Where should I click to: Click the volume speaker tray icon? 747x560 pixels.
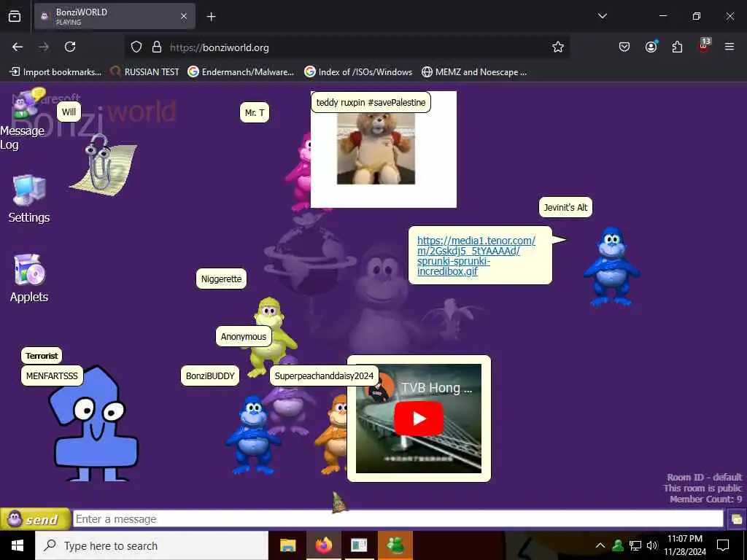coord(652,545)
